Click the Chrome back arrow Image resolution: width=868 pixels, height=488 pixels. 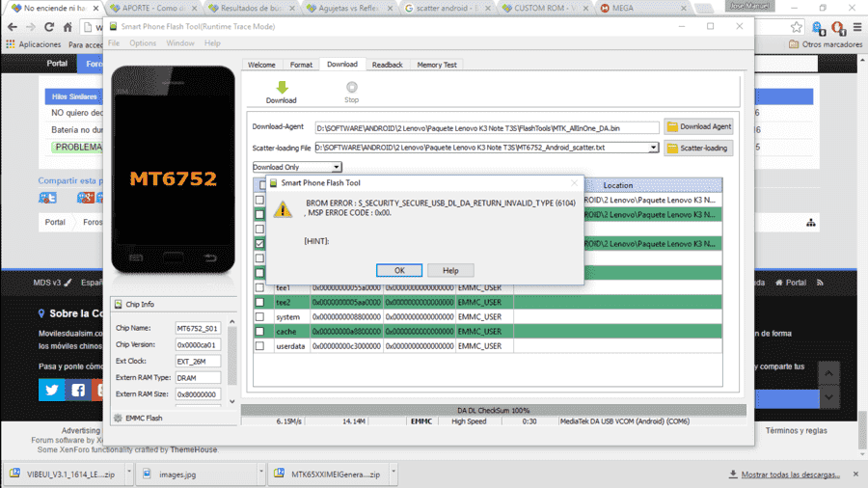point(13,27)
